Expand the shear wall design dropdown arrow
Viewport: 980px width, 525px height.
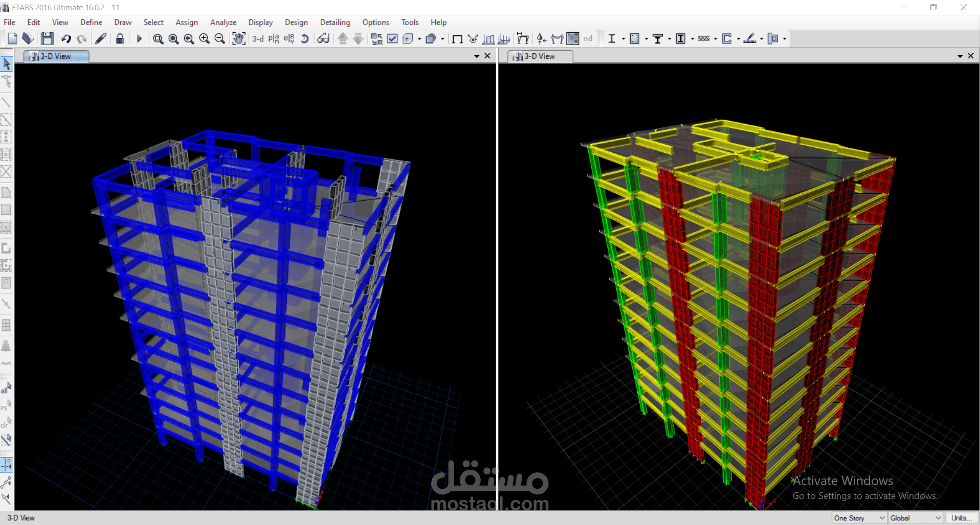tap(739, 39)
